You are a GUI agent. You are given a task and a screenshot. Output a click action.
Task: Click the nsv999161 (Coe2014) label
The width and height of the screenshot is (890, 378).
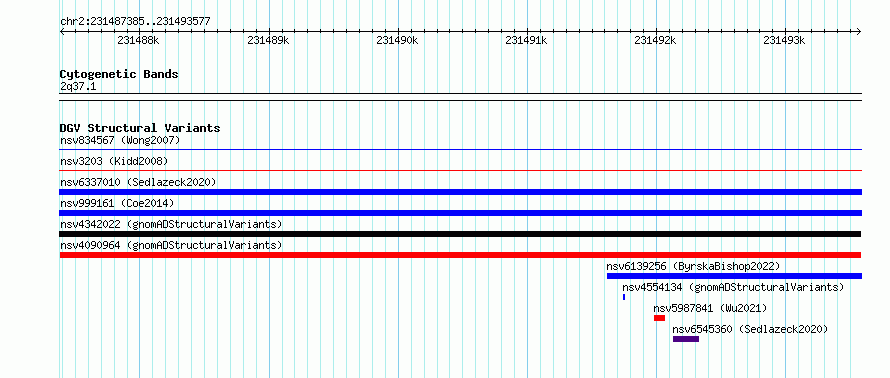(x=117, y=203)
